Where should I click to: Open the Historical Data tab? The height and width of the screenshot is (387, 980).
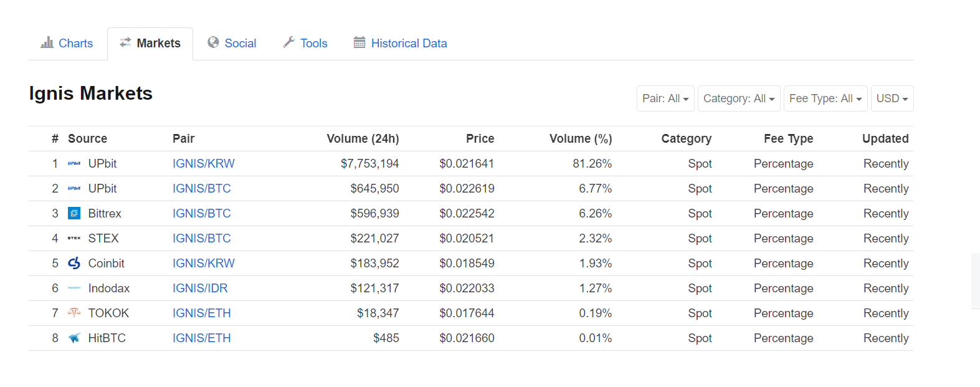tap(401, 43)
